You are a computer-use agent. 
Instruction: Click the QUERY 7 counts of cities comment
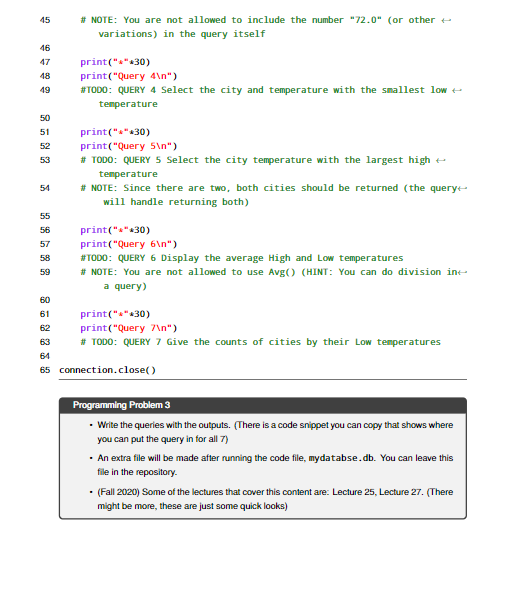(x=260, y=342)
